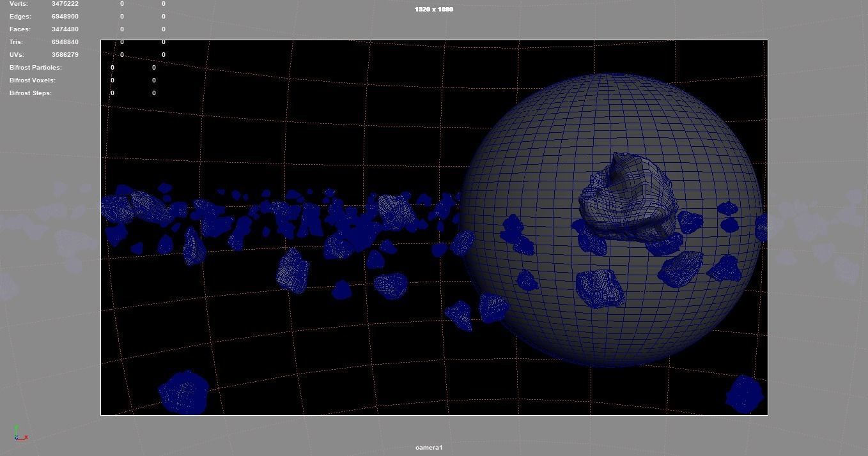The height and width of the screenshot is (456, 868).
Task: Click the "Edges:" HUD label
Action: point(20,17)
